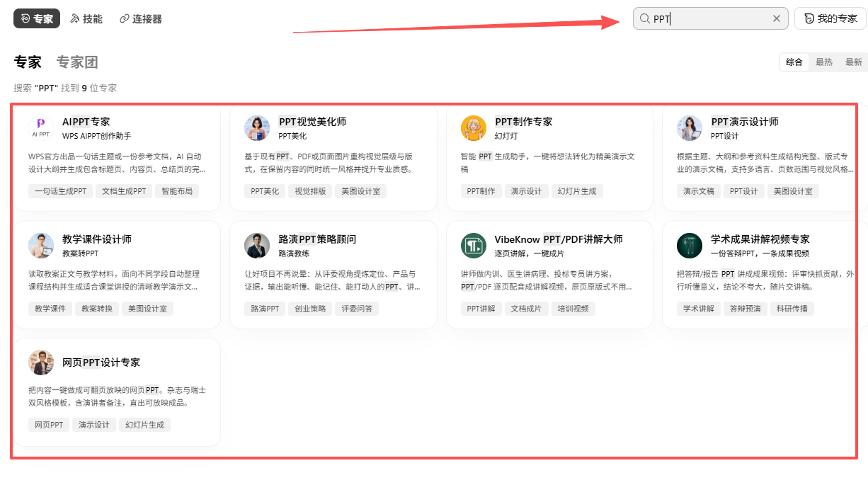
Task: Click 学术成果讲解视频专家 avatar
Action: click(x=690, y=246)
